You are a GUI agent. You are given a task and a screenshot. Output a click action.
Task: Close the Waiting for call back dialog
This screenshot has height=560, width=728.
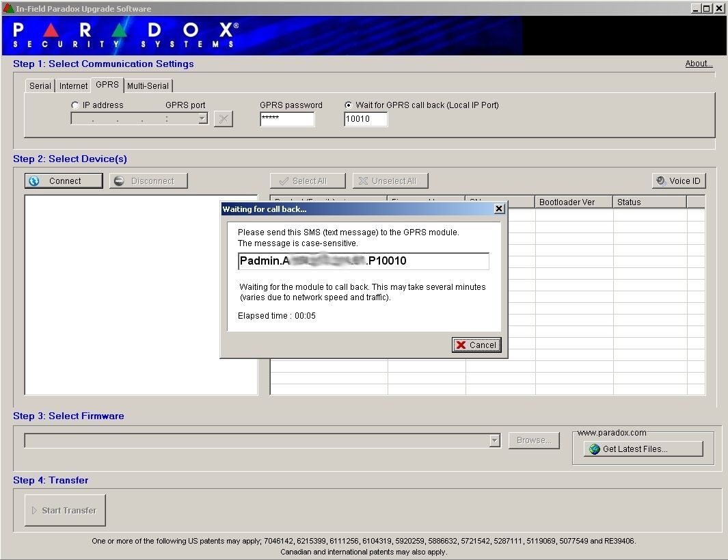click(499, 209)
